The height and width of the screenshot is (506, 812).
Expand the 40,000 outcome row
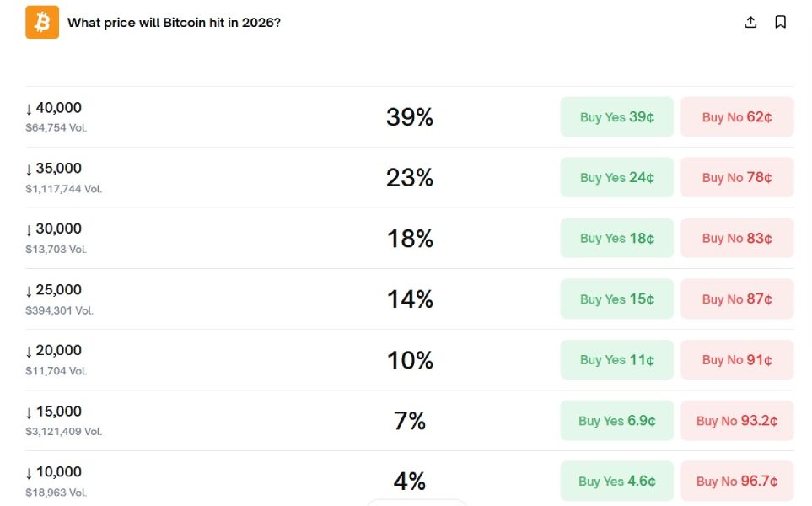tap(253, 116)
